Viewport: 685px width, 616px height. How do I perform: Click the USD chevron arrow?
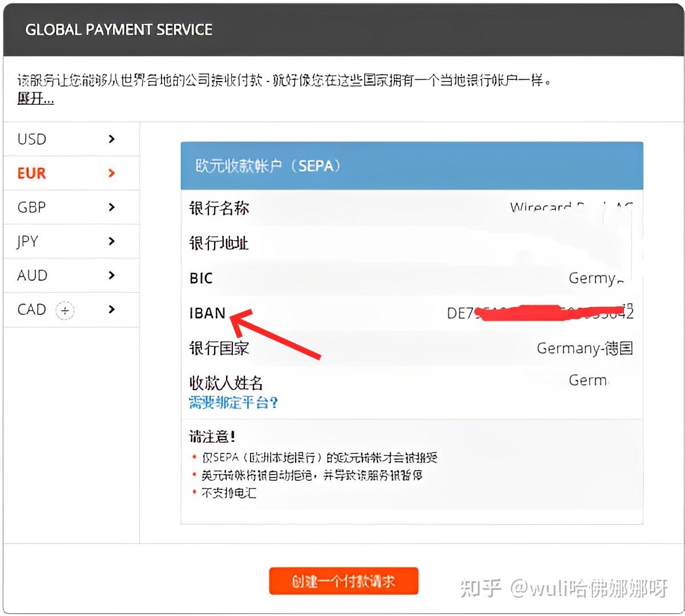pyautogui.click(x=111, y=139)
